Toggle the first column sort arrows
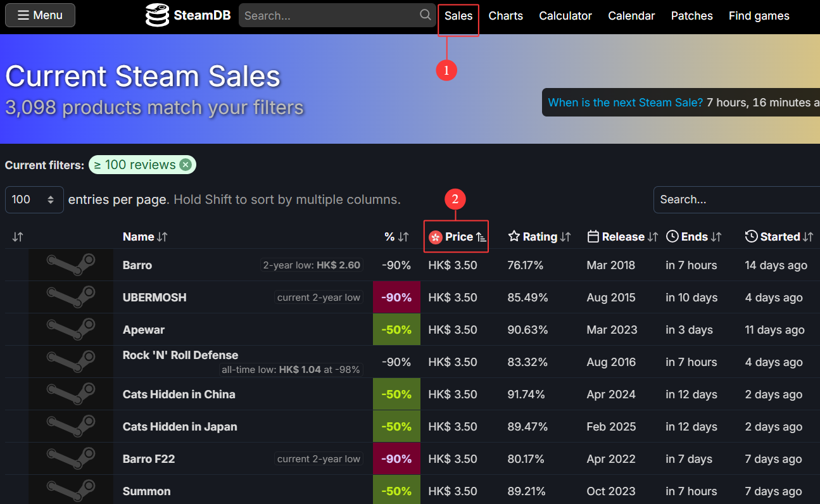This screenshot has width=820, height=504. click(18, 237)
